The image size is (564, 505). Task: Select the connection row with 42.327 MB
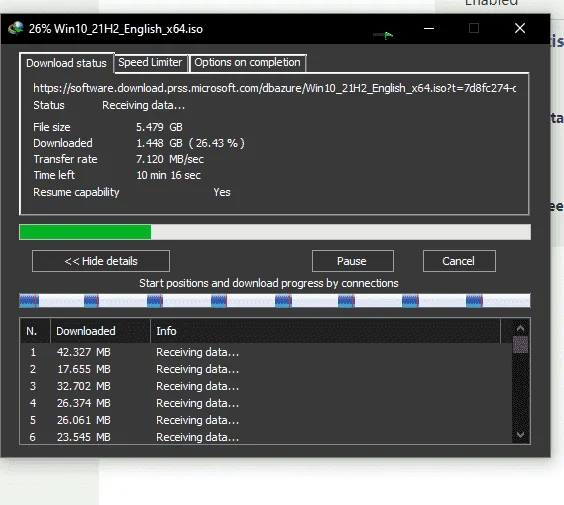266,352
